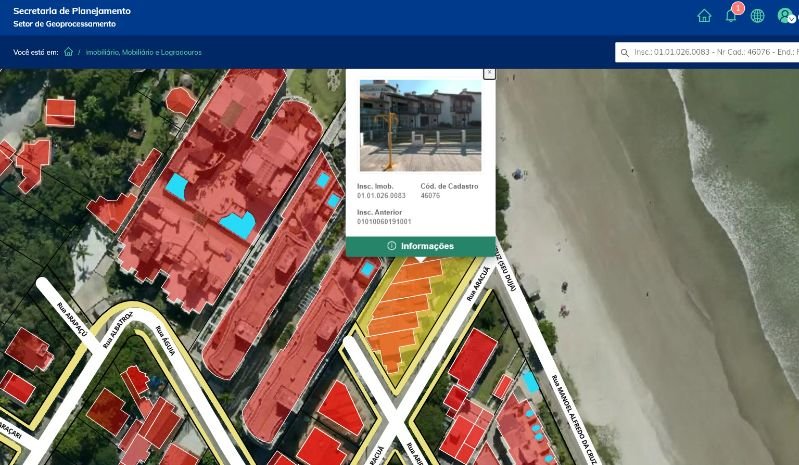Open the property photo thumbnail

point(420,125)
